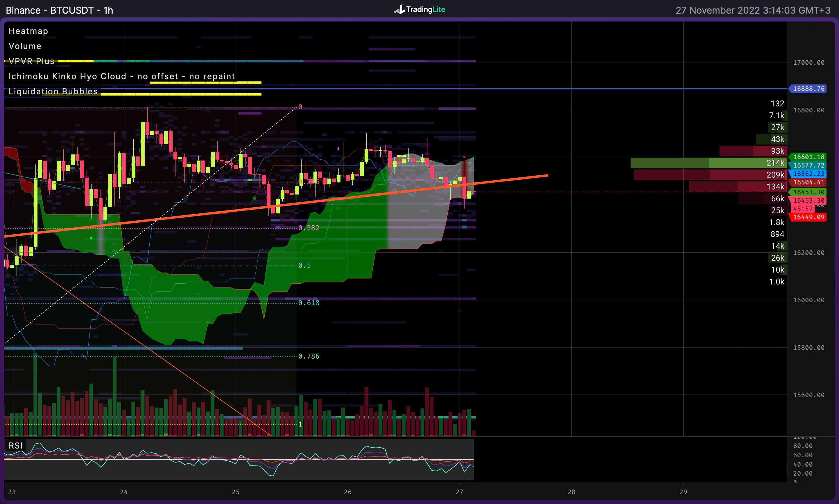Click the date 25 on time axis
The width and height of the screenshot is (839, 504).
236,492
